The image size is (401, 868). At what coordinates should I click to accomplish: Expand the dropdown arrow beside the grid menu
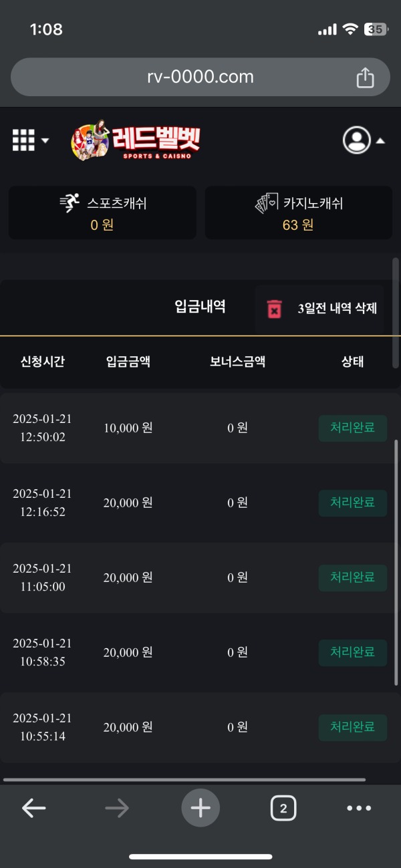tap(44, 141)
